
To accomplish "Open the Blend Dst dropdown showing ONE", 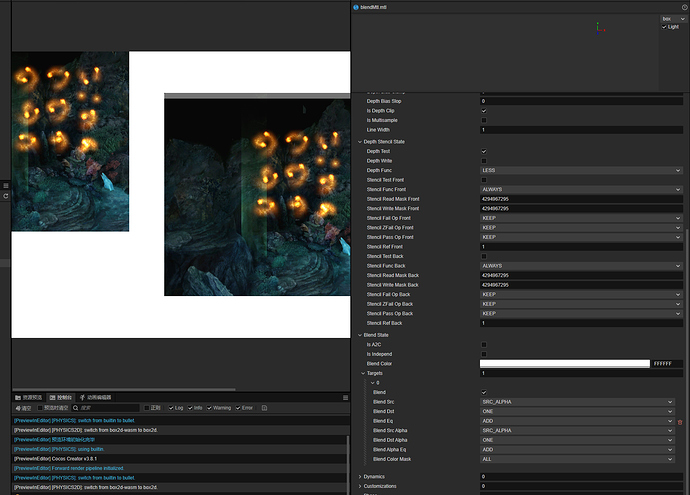I will (x=576, y=411).
